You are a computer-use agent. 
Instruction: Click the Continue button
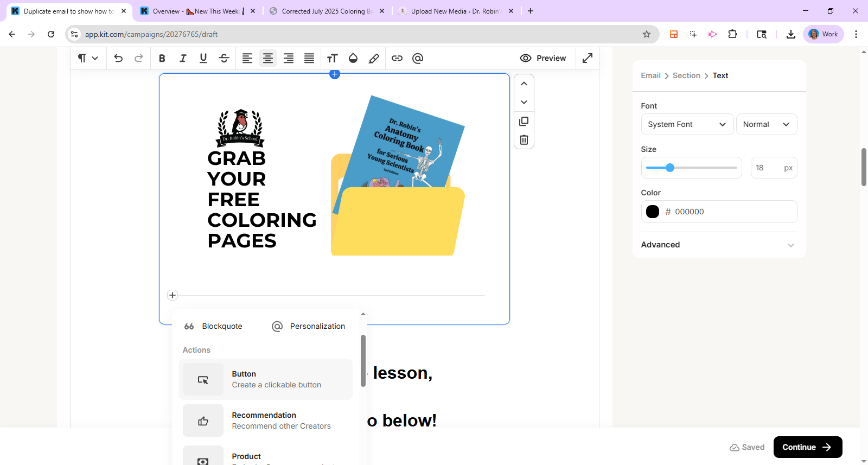click(x=807, y=447)
